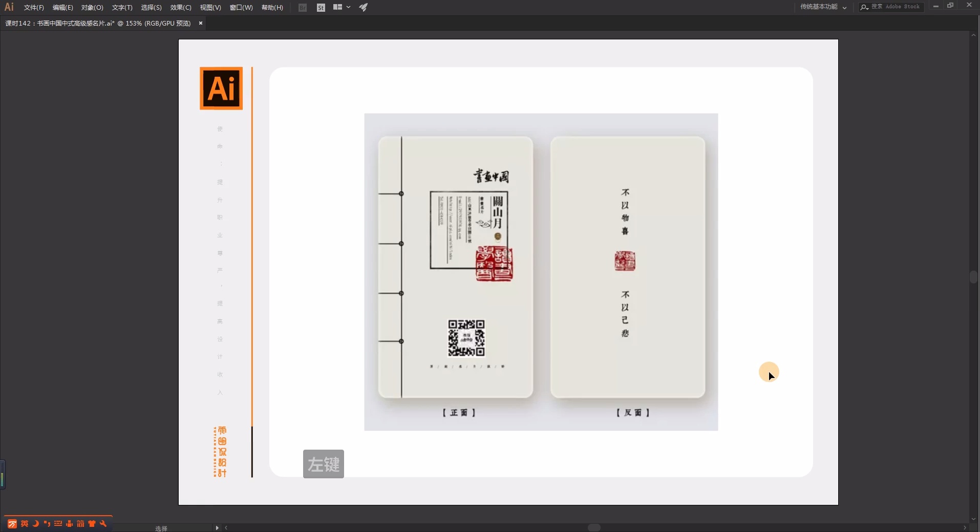
Task: Open Adobe Bridge via the Br icon
Action: click(303, 7)
